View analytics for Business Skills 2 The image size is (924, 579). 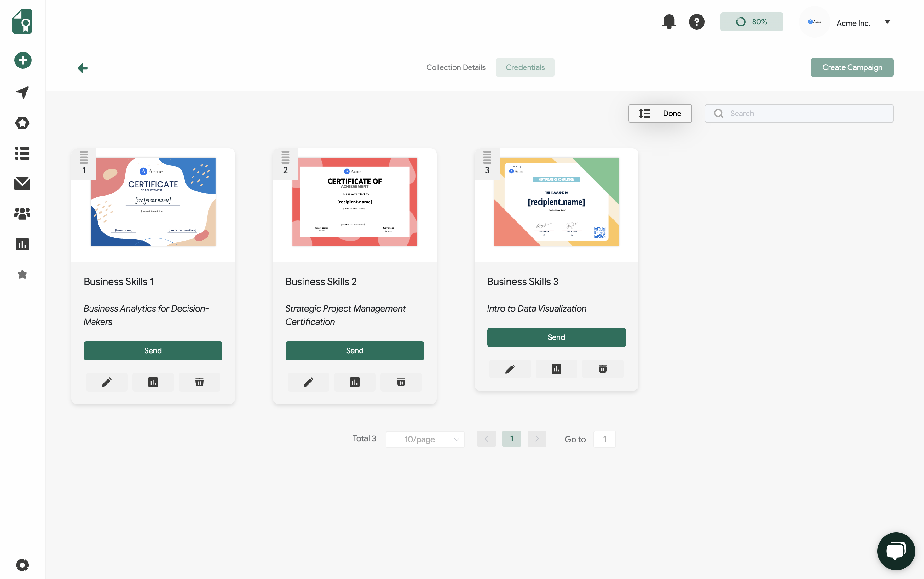coord(355,382)
